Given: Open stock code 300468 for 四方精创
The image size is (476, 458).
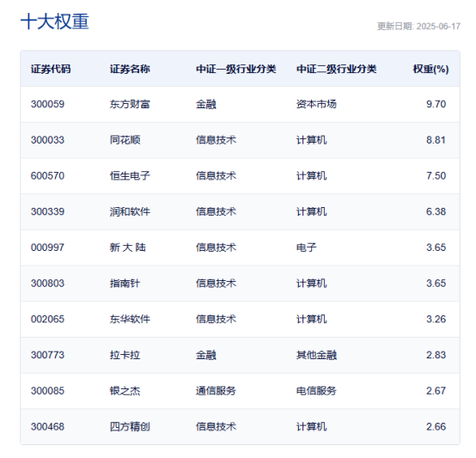Looking at the screenshot, I should click(x=47, y=426).
